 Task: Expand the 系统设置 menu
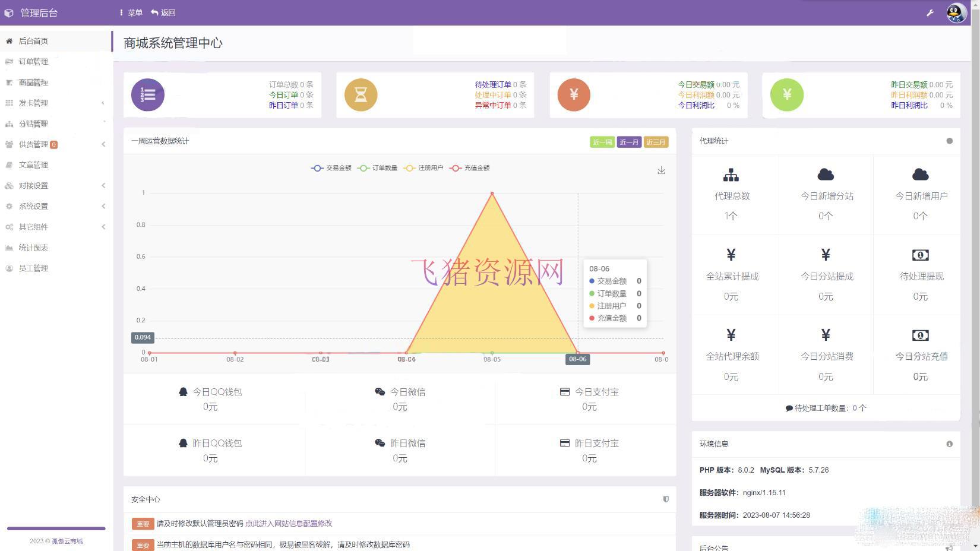coord(34,206)
